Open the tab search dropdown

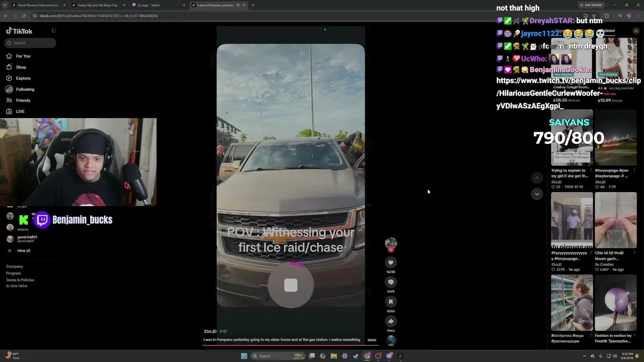pyautogui.click(x=5, y=5)
